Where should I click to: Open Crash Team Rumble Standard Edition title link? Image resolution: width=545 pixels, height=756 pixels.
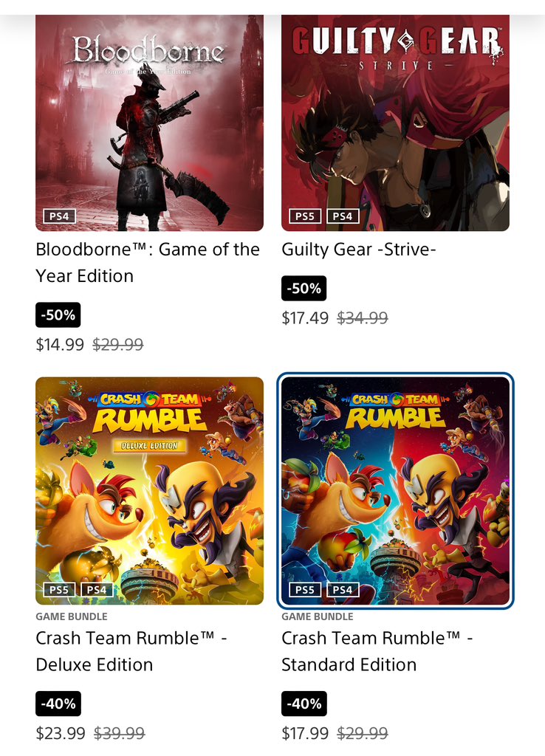point(377,651)
